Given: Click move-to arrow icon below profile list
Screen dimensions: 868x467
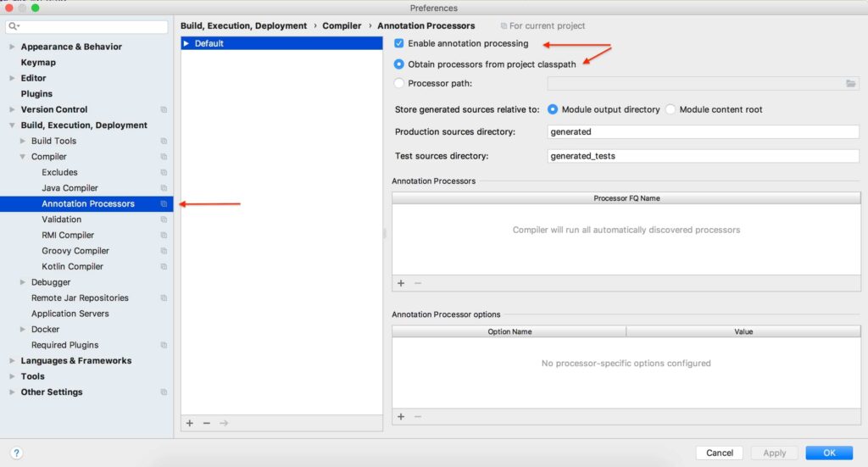Looking at the screenshot, I should pos(224,423).
